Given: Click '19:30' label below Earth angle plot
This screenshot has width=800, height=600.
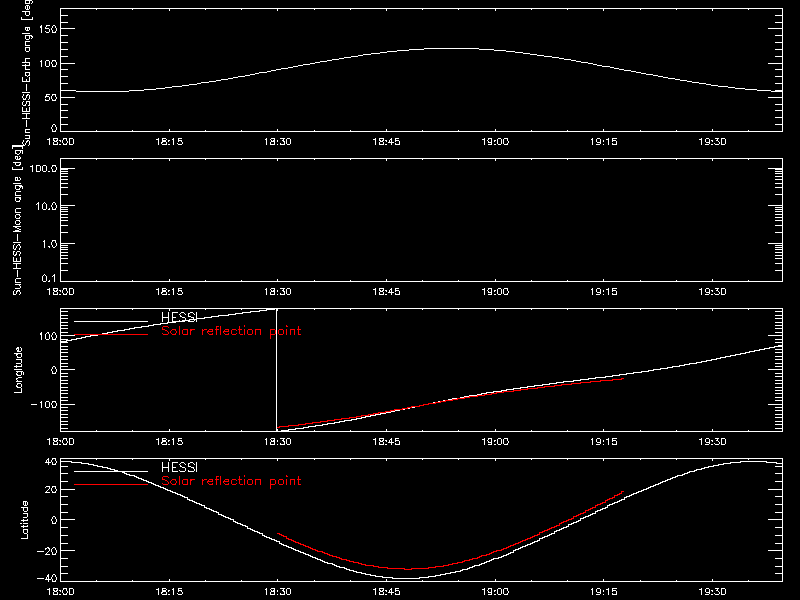Looking at the screenshot, I should point(712,141).
